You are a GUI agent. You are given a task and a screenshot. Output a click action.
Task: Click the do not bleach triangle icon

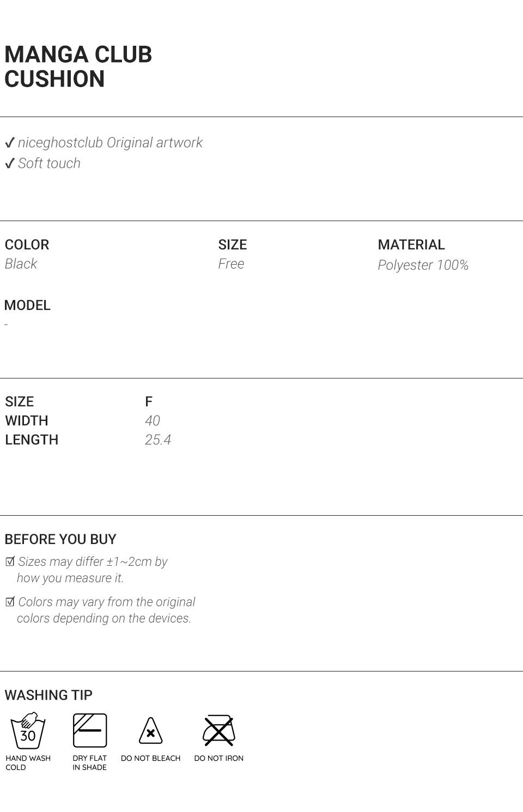(x=150, y=731)
